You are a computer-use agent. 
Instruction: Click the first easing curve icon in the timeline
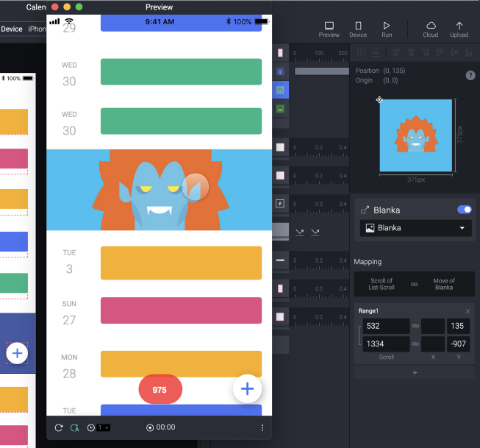pos(300,232)
